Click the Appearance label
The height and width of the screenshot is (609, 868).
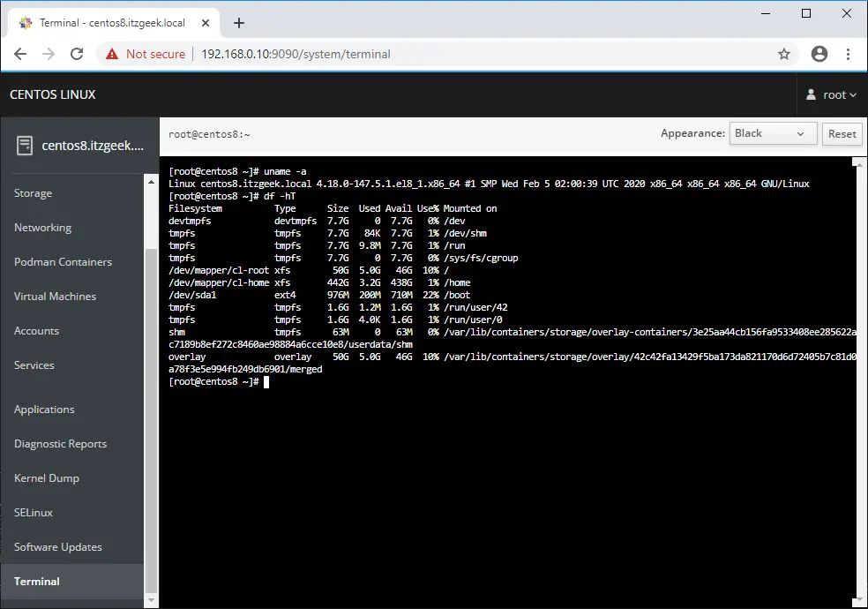(692, 133)
